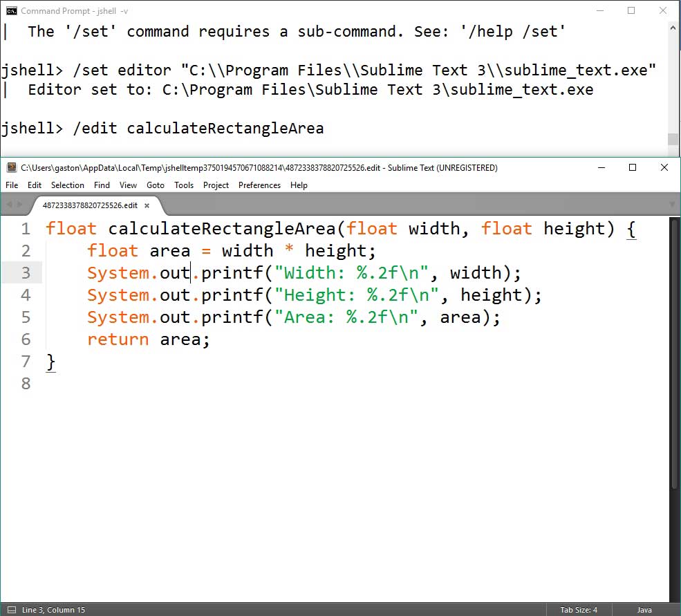Click line number 3 in the gutter
681x616 pixels.
[26, 273]
